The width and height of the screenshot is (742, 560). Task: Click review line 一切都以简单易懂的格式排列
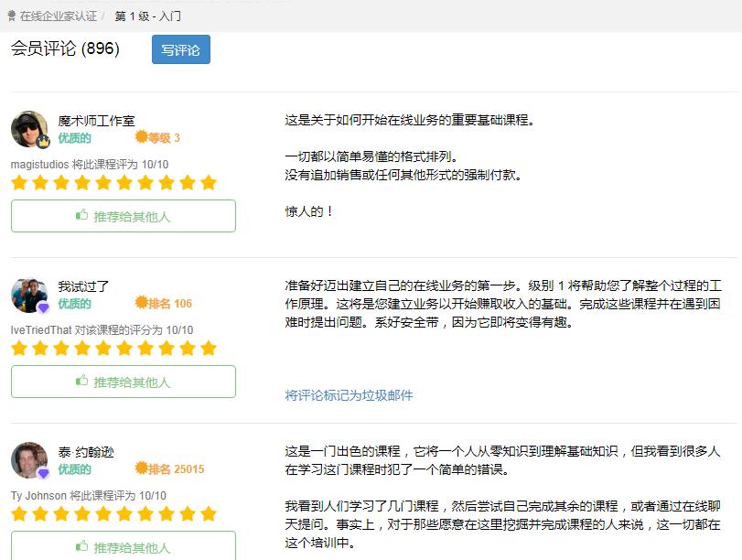point(371,156)
